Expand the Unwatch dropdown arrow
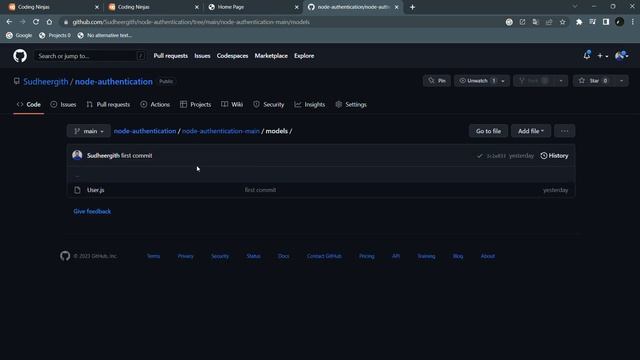 503,81
